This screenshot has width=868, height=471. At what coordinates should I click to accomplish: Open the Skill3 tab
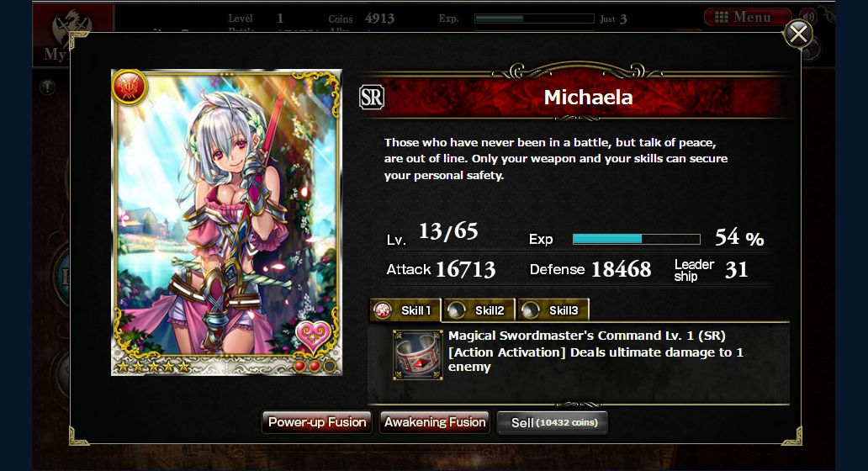coord(553,310)
